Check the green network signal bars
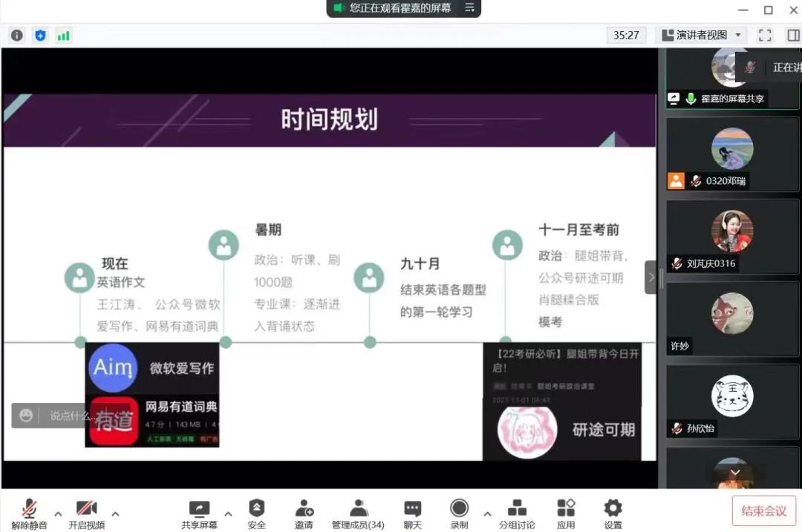This screenshot has height=532, width=802. pyautogui.click(x=63, y=35)
